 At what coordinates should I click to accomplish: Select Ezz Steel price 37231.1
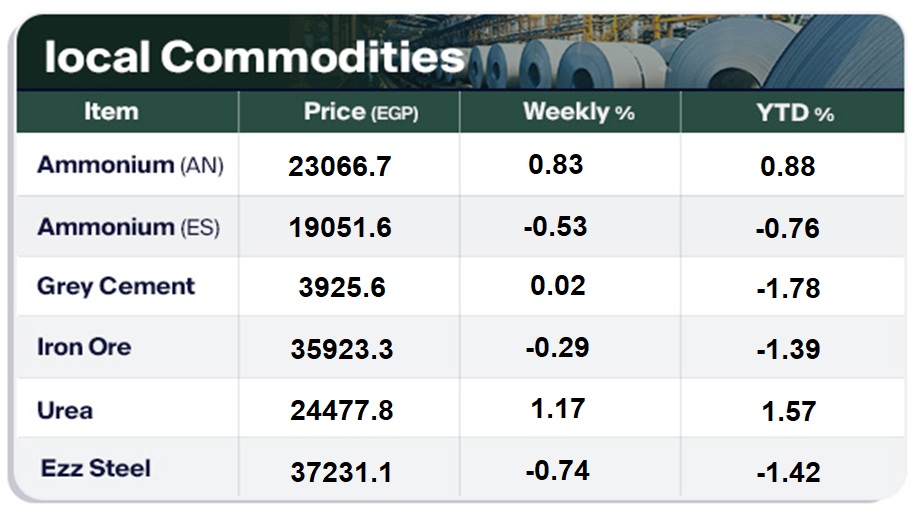[x=340, y=472]
